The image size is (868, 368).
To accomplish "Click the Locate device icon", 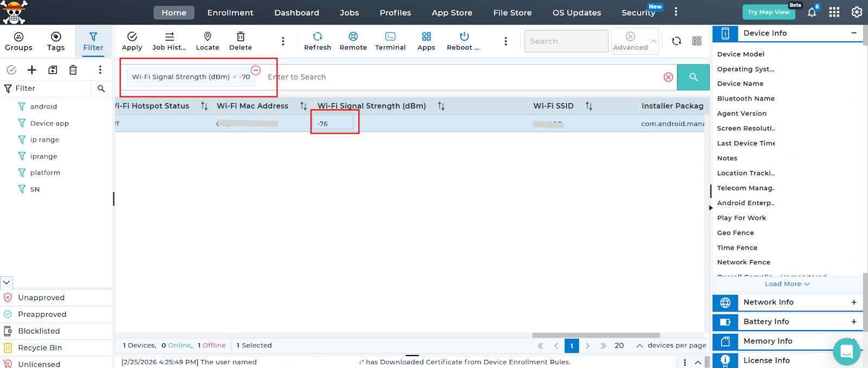I will click(207, 36).
